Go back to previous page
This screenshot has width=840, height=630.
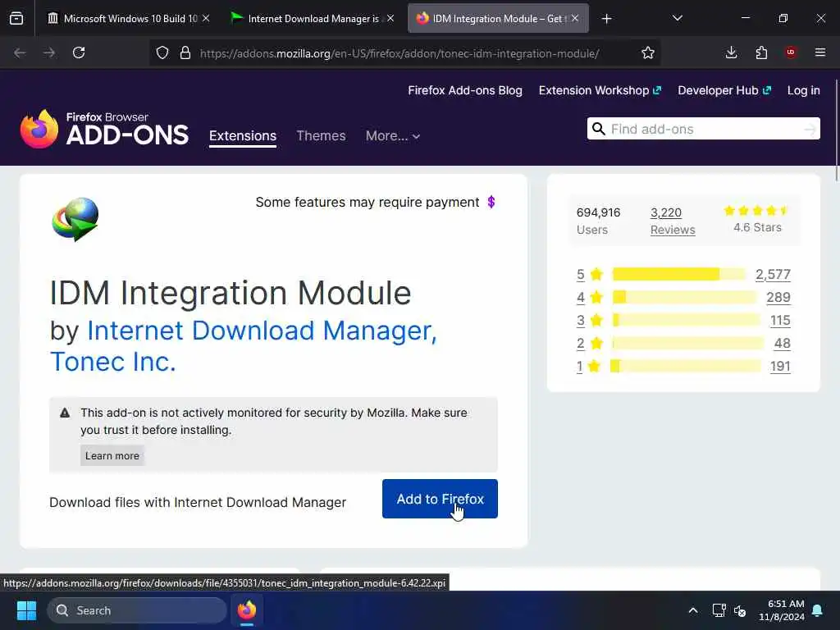20,53
